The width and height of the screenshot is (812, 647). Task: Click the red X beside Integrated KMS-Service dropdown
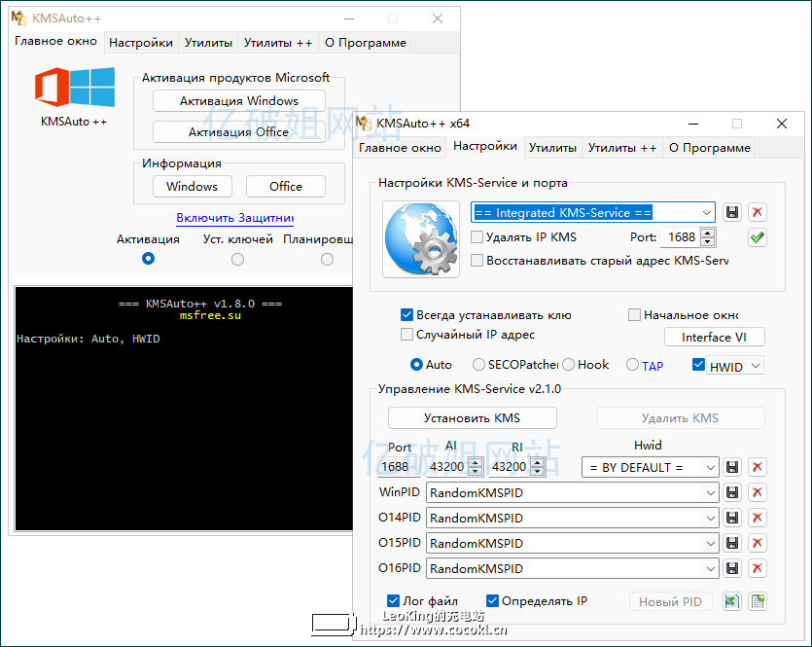(758, 212)
